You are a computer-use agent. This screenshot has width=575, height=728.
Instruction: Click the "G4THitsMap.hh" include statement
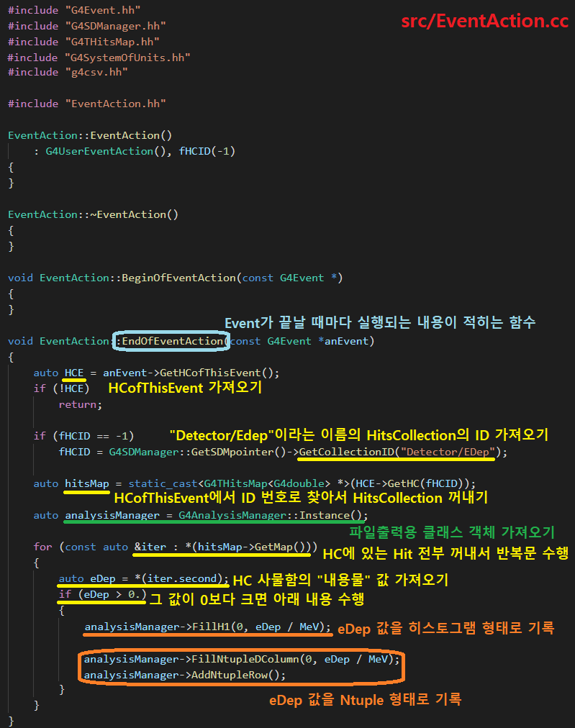83,42
